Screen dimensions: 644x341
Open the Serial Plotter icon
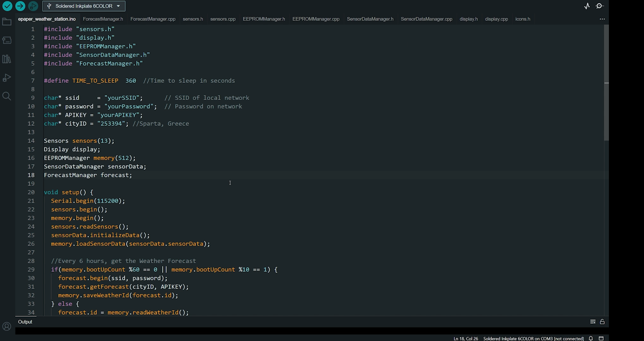pos(587,6)
